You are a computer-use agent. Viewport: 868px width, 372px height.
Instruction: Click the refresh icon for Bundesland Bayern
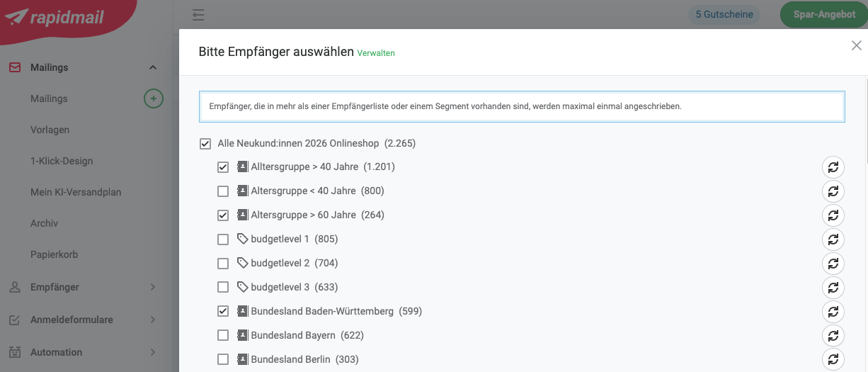(833, 335)
